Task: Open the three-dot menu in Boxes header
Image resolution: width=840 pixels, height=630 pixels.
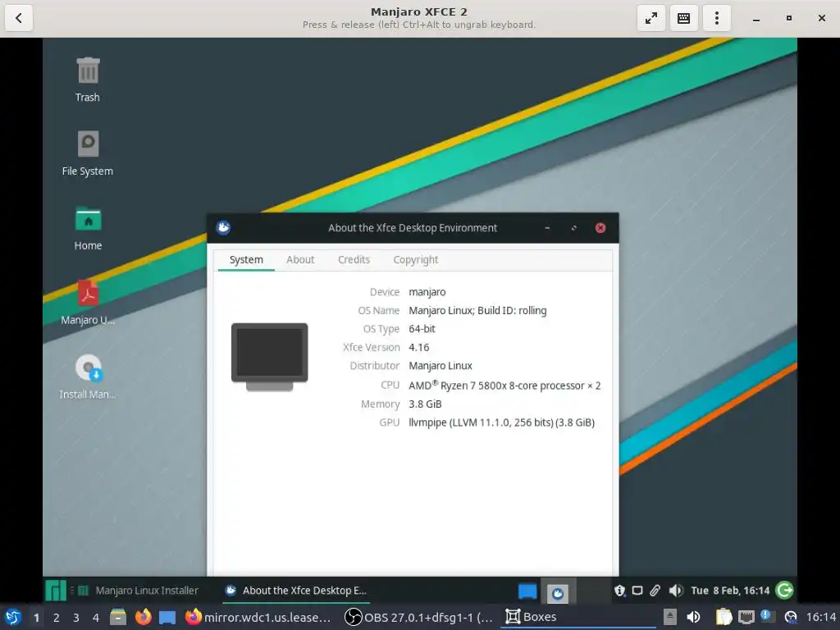Action: click(716, 18)
